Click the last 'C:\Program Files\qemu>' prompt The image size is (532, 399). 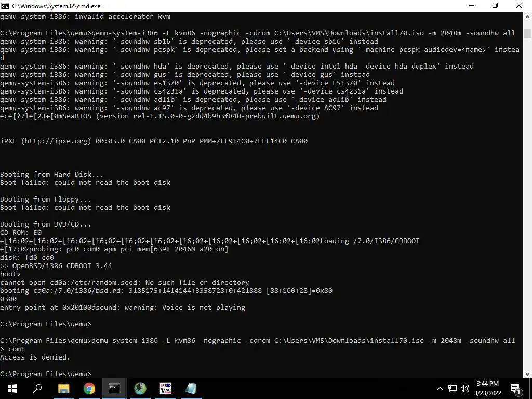(x=46, y=374)
